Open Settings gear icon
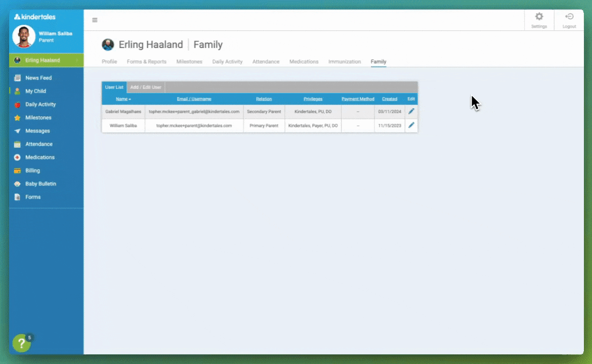The width and height of the screenshot is (592, 364). 539,17
